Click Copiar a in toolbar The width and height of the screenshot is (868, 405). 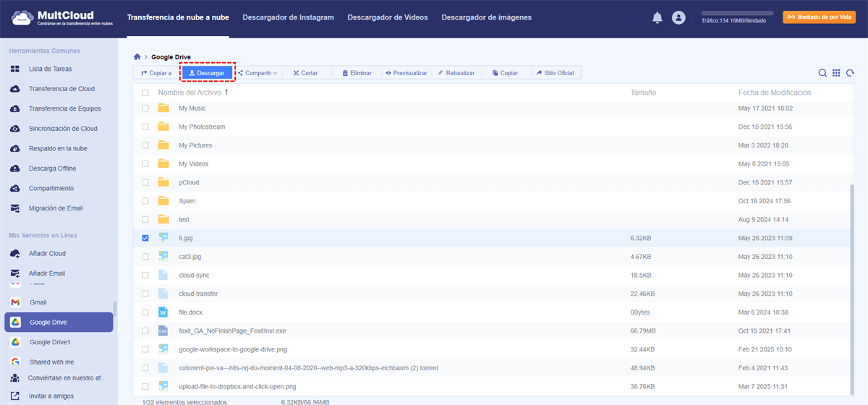[x=156, y=73]
